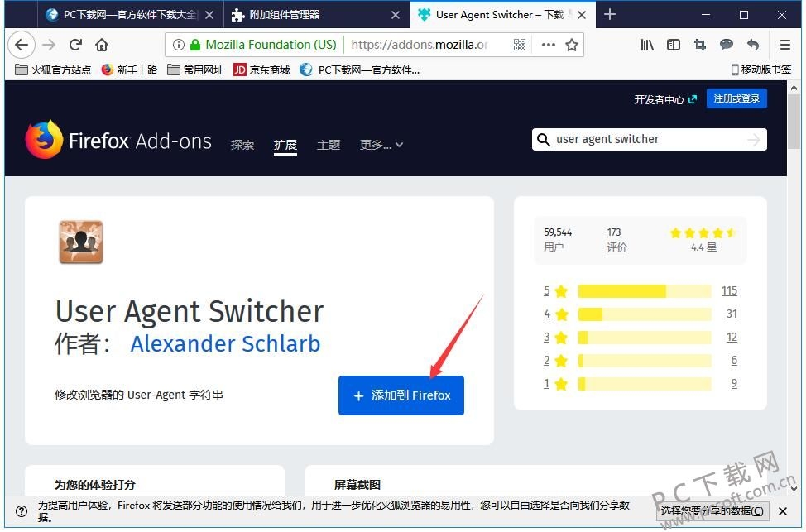This screenshot has width=806, height=532.
Task: Select the 主题 navigation item
Action: click(x=329, y=146)
